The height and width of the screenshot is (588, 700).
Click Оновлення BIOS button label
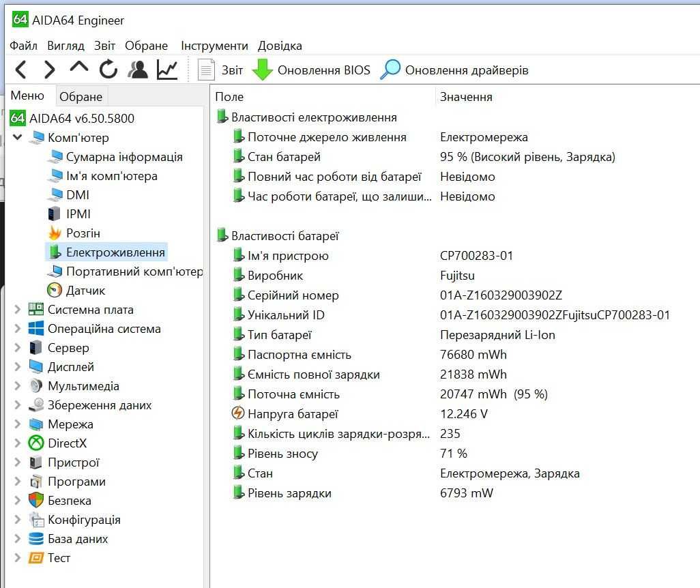coord(323,70)
